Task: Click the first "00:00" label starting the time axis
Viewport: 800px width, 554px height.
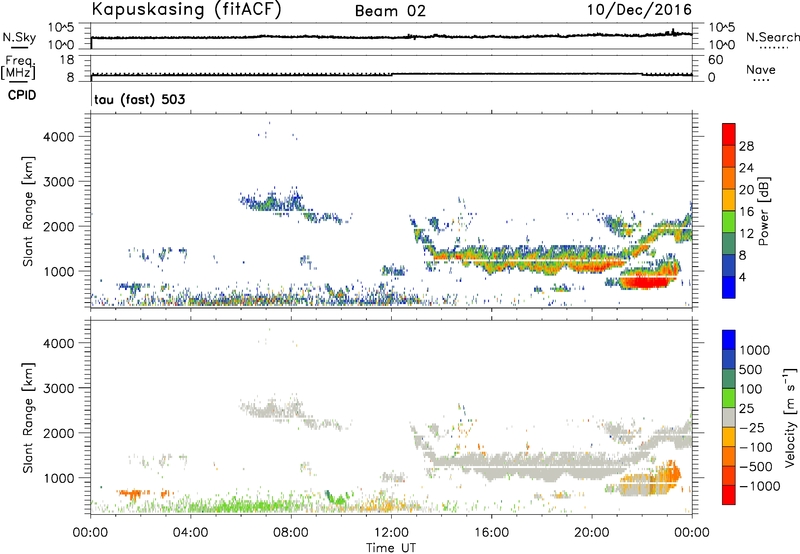Action: (90, 533)
